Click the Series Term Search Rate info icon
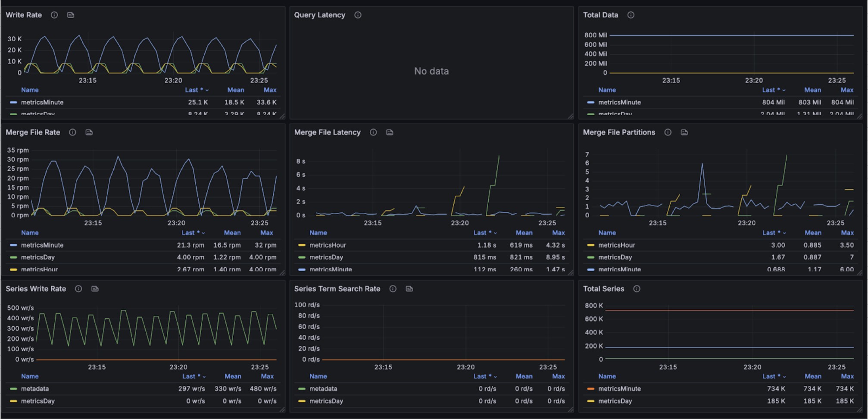The height and width of the screenshot is (419, 868). point(393,289)
